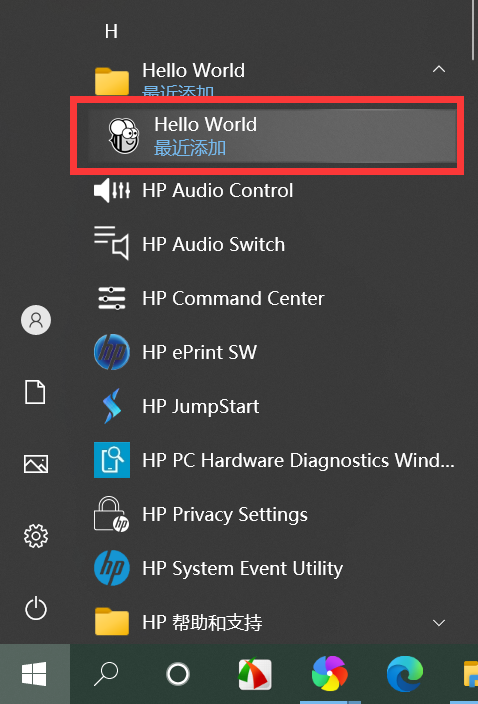Open Documents from the Start sidebar
The image size is (478, 704).
(x=35, y=392)
